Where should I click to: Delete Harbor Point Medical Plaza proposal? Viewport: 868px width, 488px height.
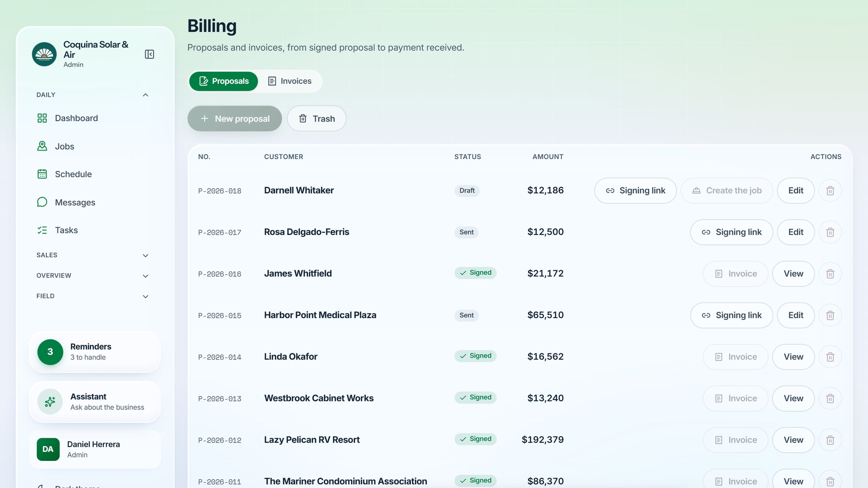pos(830,315)
